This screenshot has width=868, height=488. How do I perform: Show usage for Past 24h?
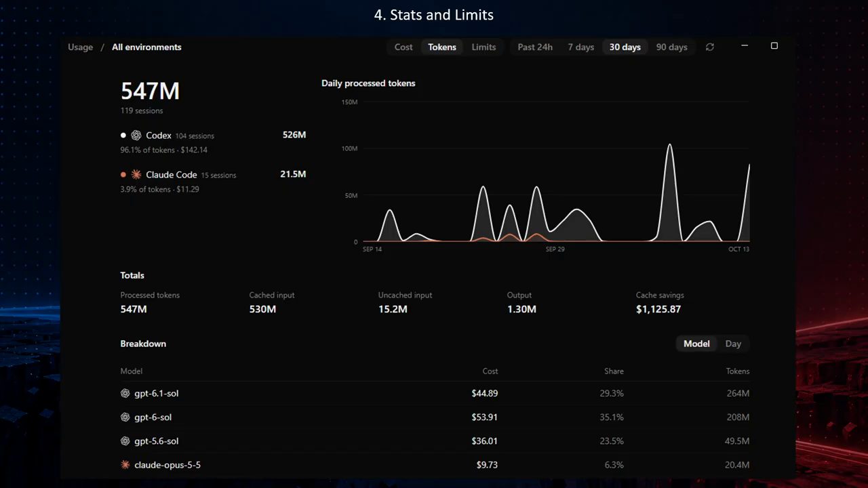(x=535, y=47)
